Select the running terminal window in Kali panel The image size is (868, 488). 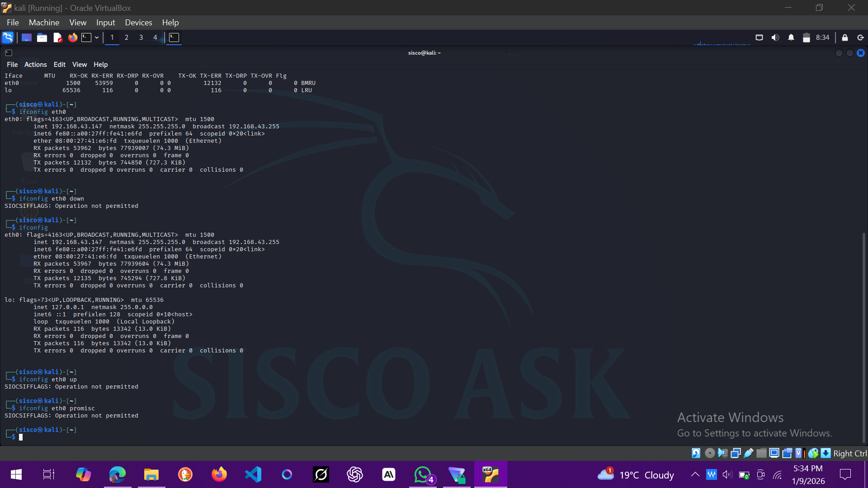pos(174,38)
